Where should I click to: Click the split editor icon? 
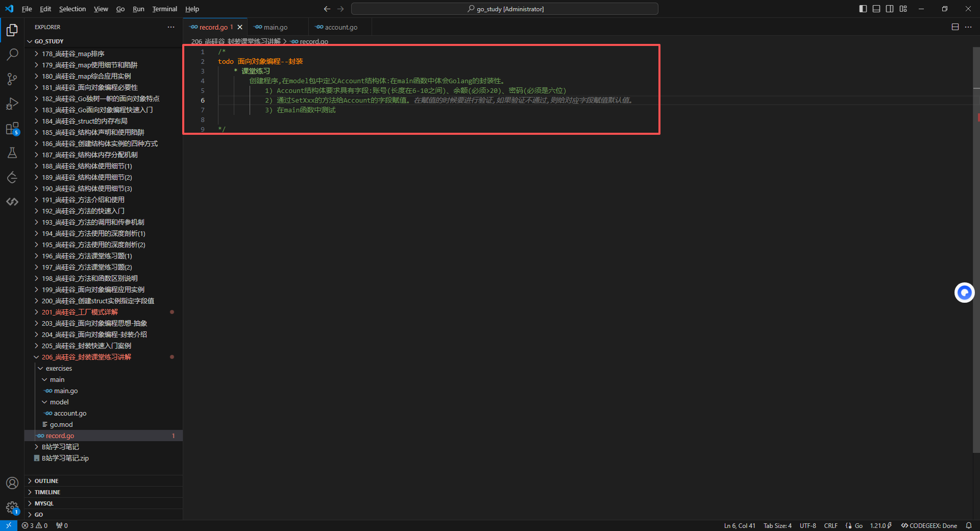point(955,27)
